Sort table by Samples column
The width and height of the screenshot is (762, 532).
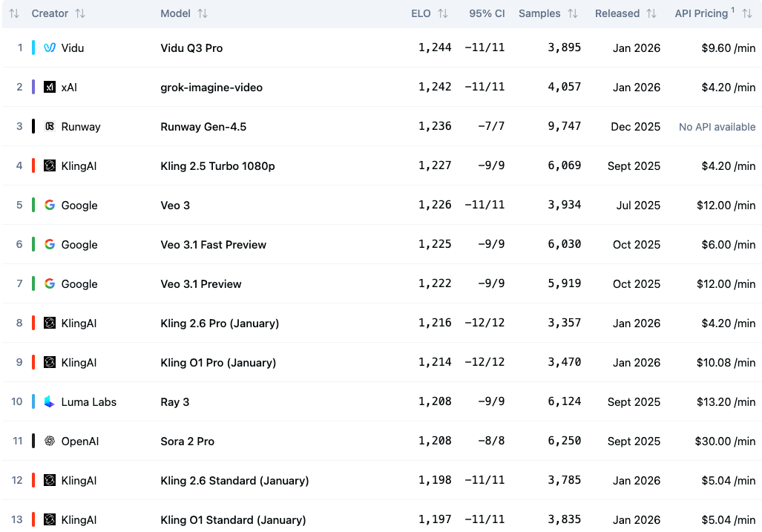coord(573,13)
